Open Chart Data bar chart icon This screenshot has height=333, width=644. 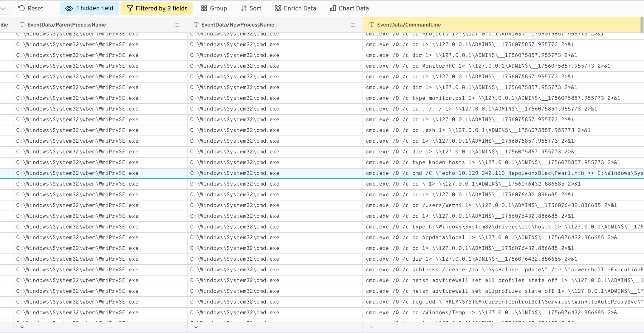[x=333, y=8]
